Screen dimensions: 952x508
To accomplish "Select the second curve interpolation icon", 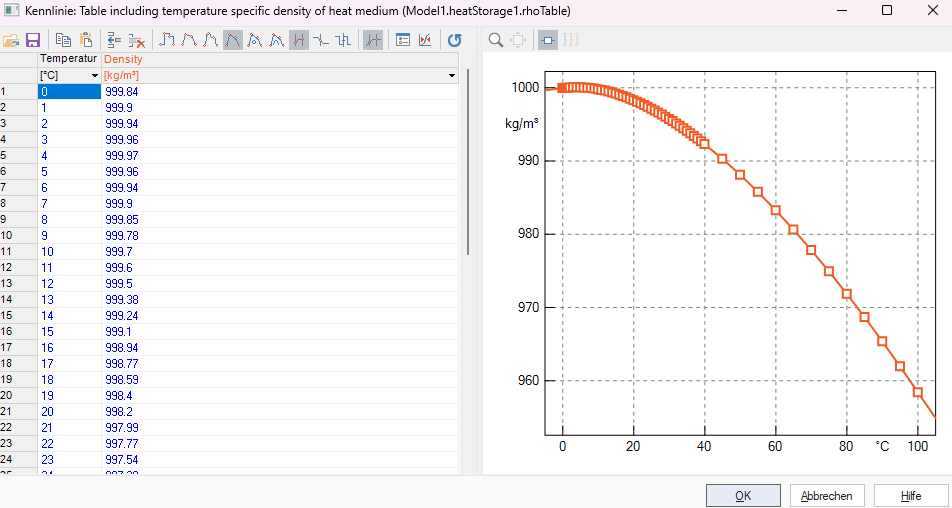I will [x=189, y=40].
